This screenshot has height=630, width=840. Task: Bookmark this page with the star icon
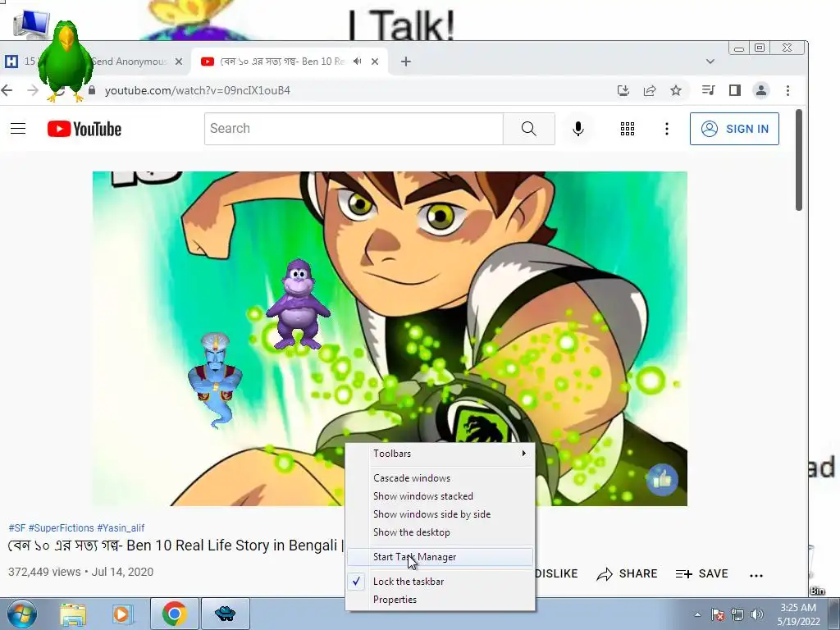676,90
